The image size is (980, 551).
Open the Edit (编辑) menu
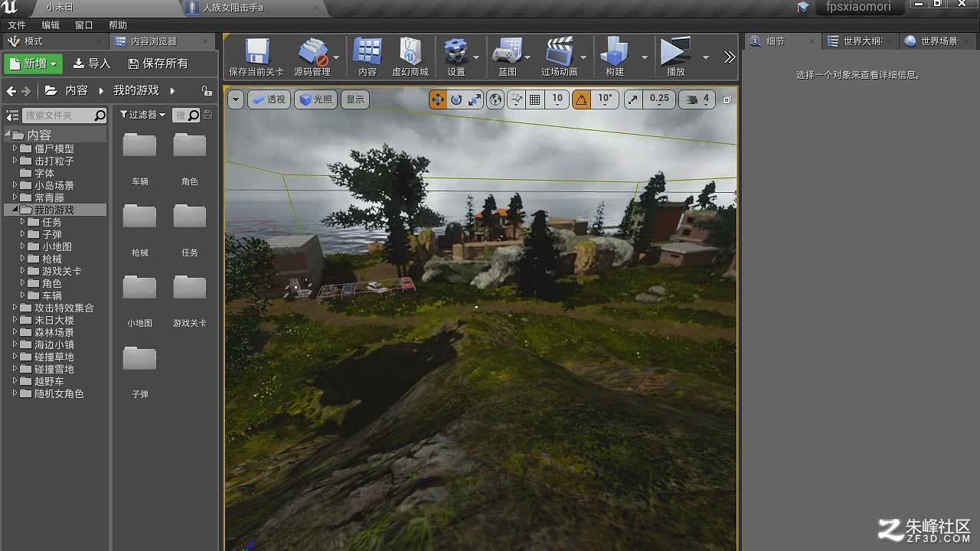point(51,25)
